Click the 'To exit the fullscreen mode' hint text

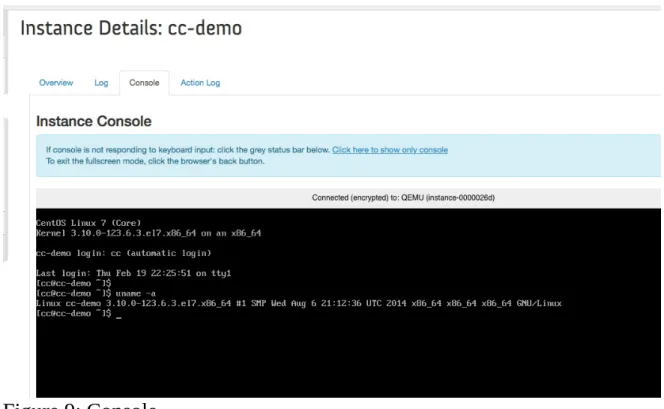pyautogui.click(x=155, y=161)
